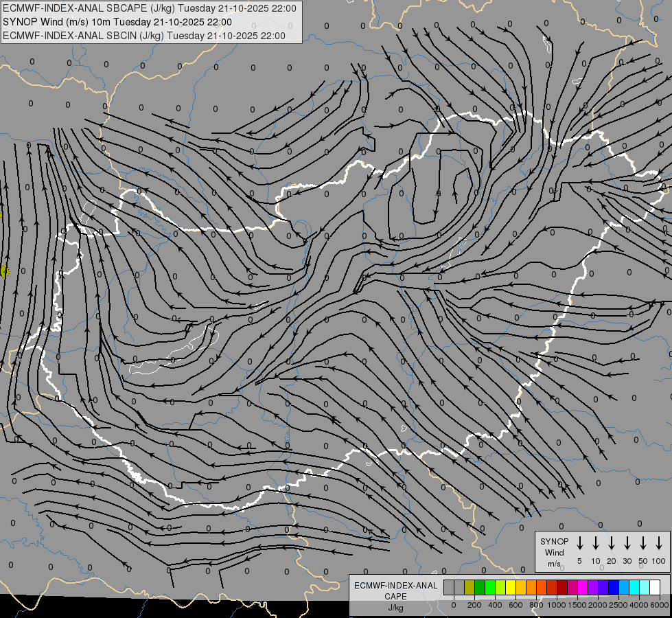
Task: Click the 50 m/s wind arrow symbol
Action: [643, 542]
